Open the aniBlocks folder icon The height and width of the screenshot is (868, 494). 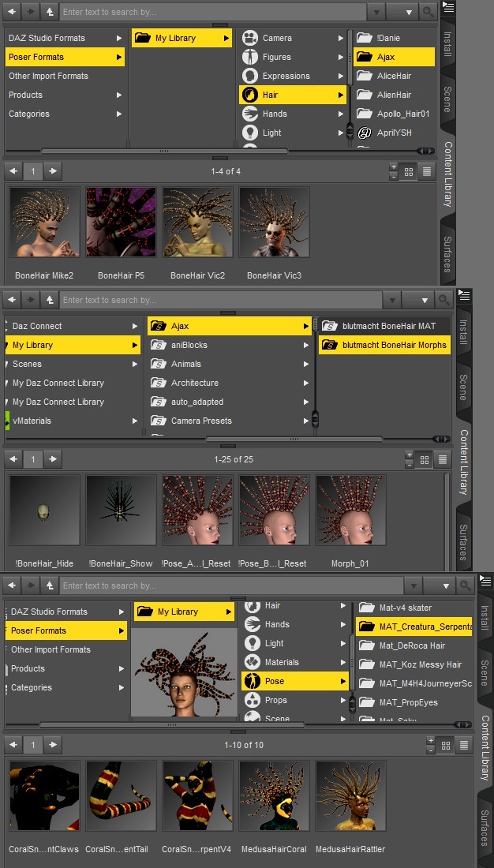(159, 345)
